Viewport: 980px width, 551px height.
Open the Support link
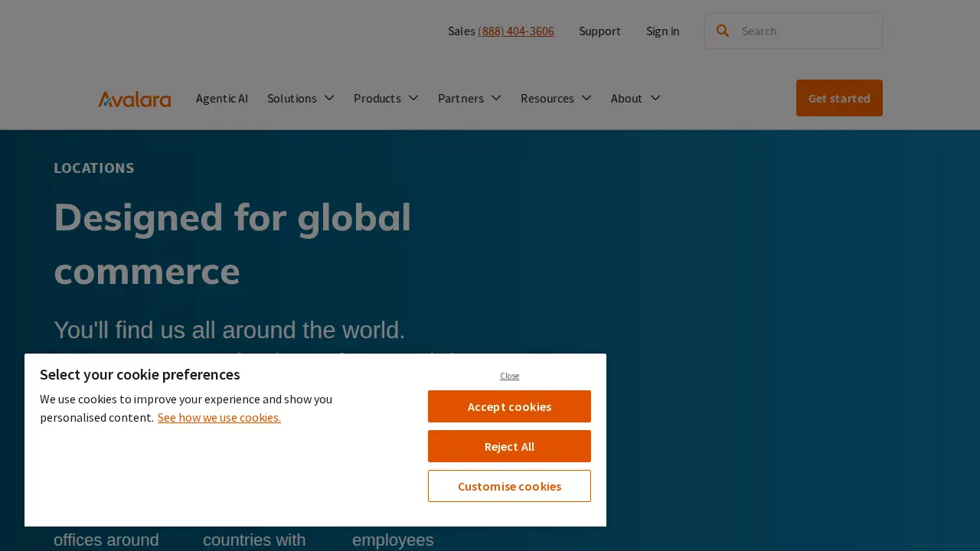(599, 31)
